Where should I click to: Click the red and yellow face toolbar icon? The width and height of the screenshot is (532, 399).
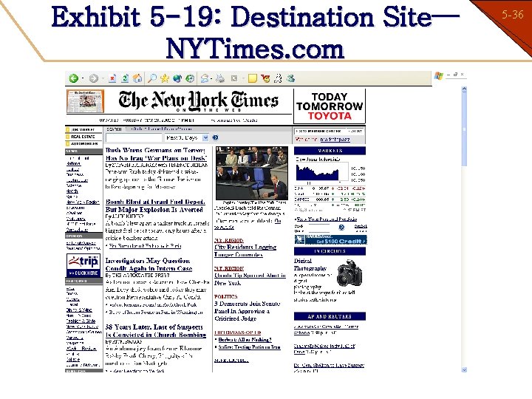tap(265, 79)
